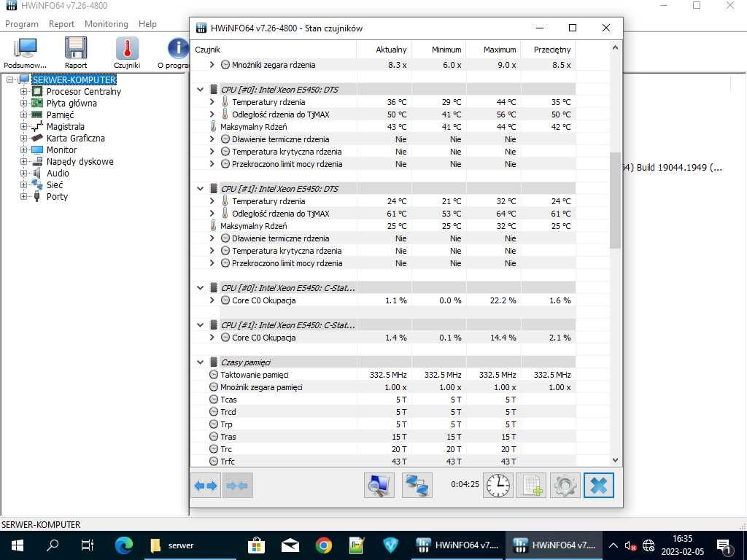
Task: Select Pamięć in the tree
Action: click(x=60, y=114)
